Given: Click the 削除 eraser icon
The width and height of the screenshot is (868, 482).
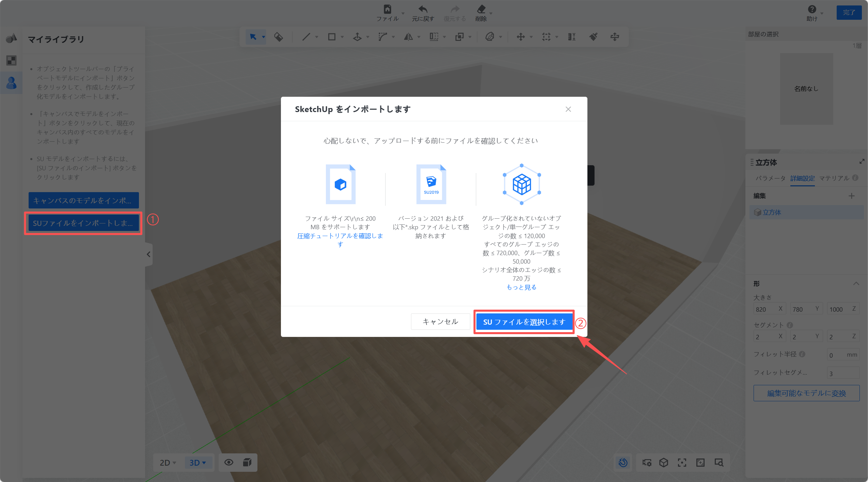Looking at the screenshot, I should (x=481, y=9).
